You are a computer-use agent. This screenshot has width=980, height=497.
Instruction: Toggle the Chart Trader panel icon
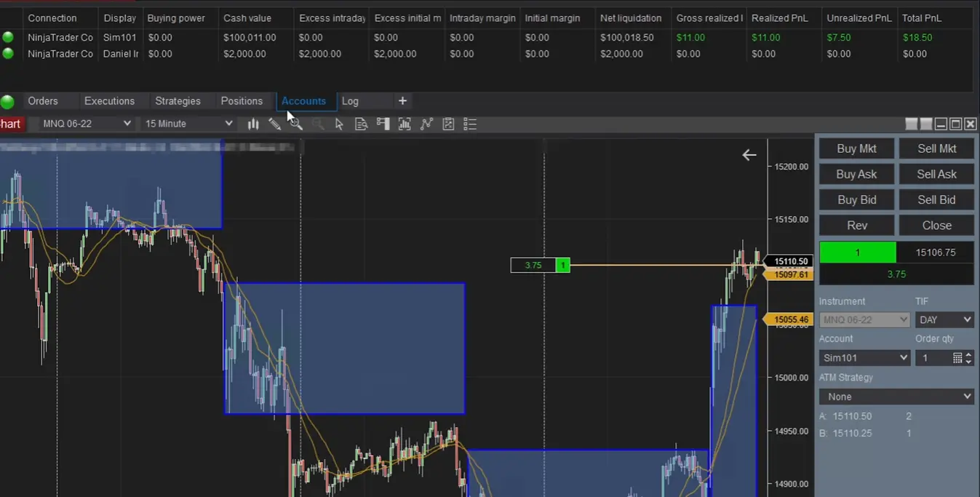[383, 124]
